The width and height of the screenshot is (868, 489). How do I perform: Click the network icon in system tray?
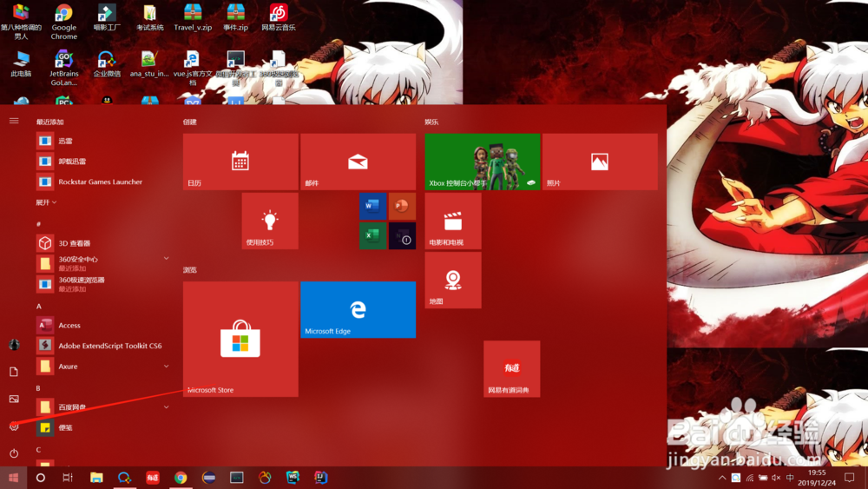click(x=750, y=478)
